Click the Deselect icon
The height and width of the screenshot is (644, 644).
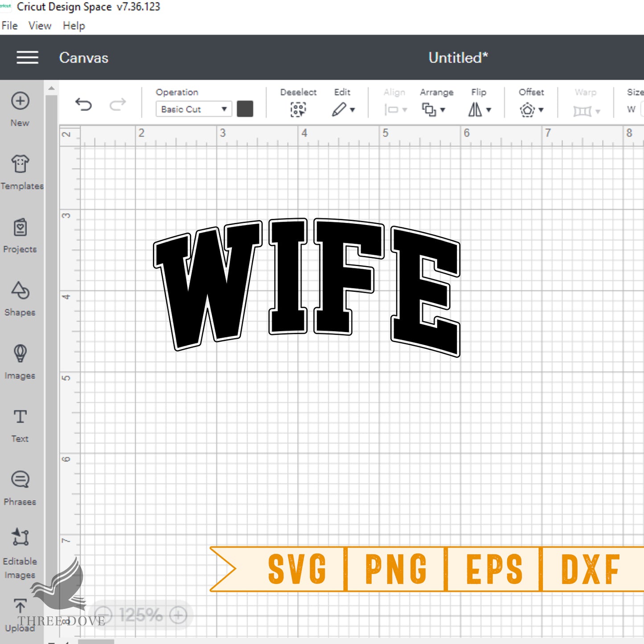click(298, 110)
